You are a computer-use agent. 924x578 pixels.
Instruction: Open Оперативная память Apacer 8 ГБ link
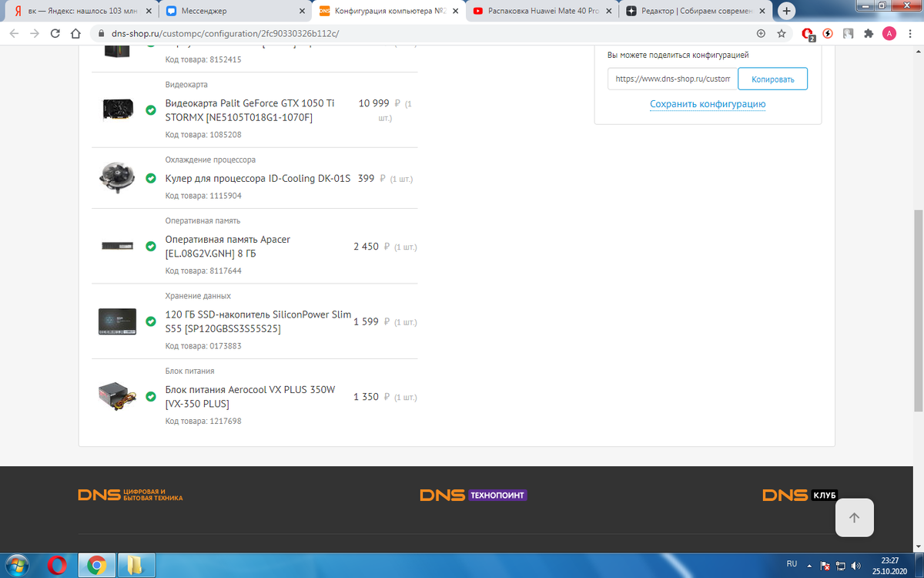[x=228, y=247]
